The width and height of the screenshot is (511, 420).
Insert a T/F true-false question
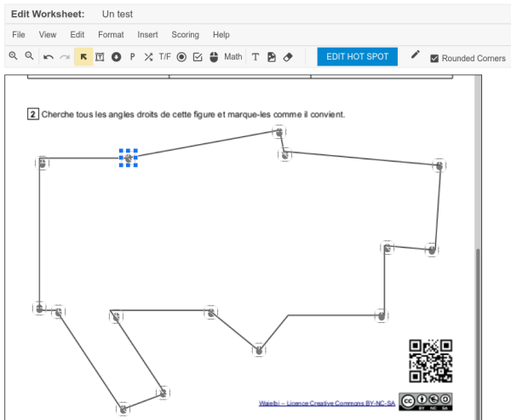165,57
